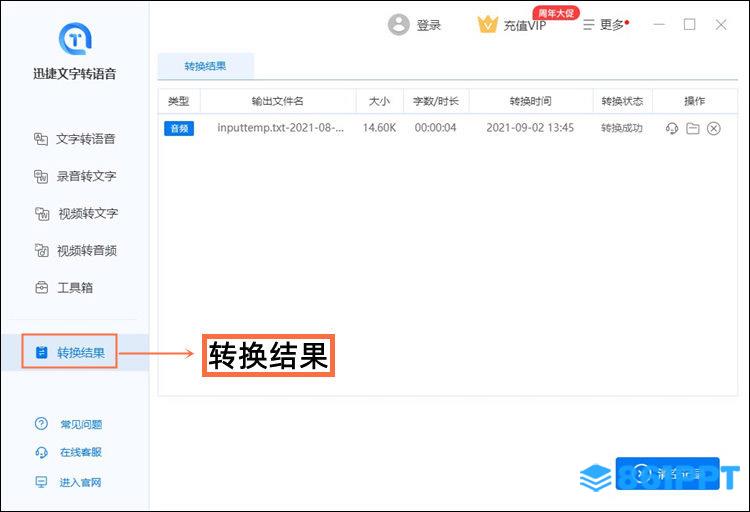Click the 类型 column header
Viewport: 750px width, 512px height.
[178, 101]
